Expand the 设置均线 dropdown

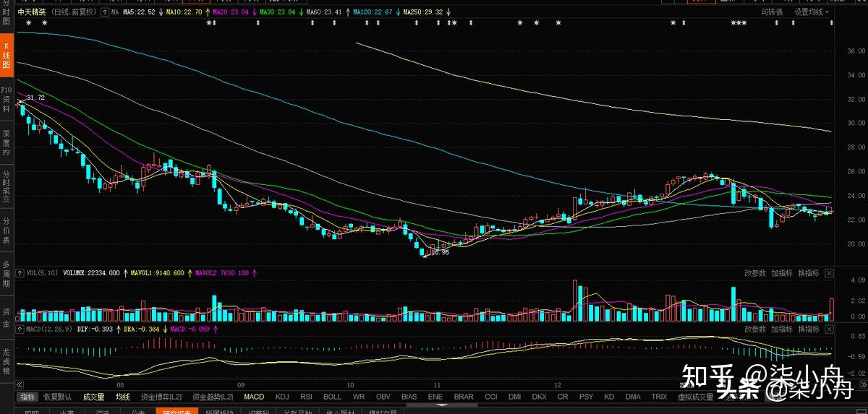click(812, 12)
